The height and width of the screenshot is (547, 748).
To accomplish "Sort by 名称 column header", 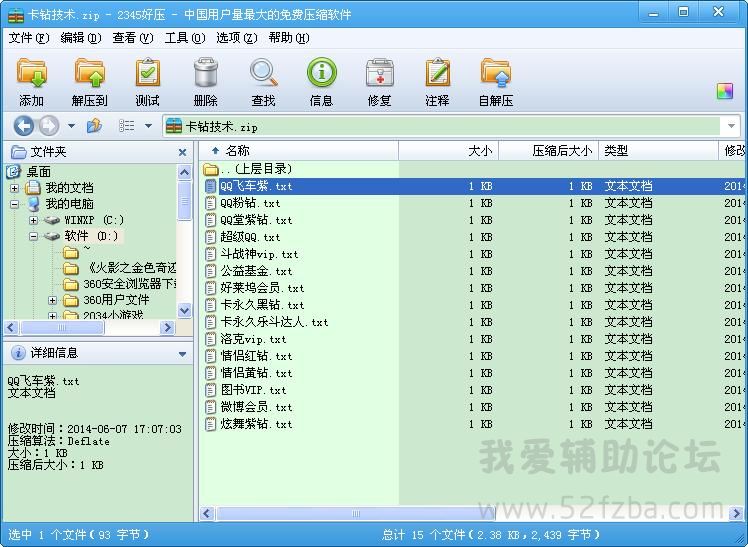I will click(x=299, y=151).
